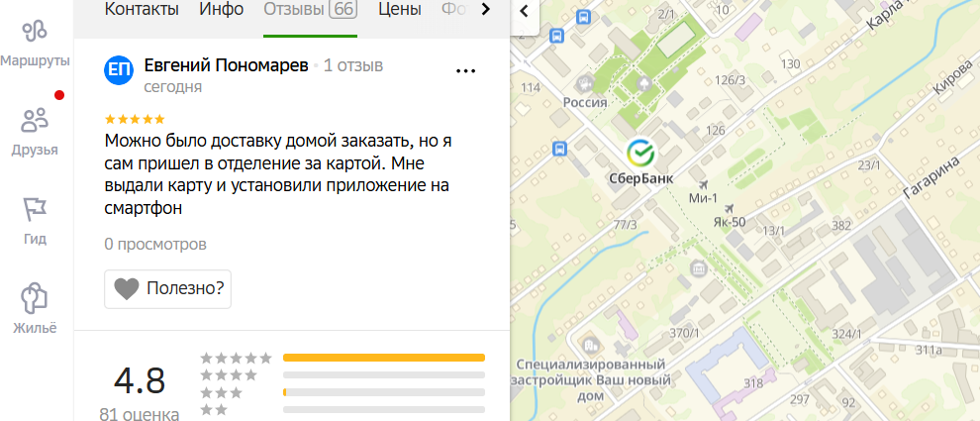Show more tabs with right chevron

[486, 9]
